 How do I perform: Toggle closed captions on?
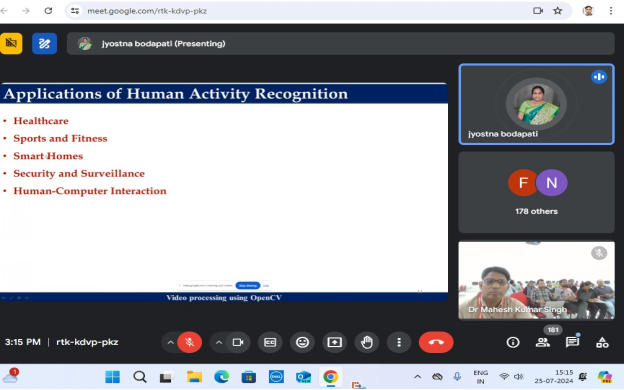point(270,342)
